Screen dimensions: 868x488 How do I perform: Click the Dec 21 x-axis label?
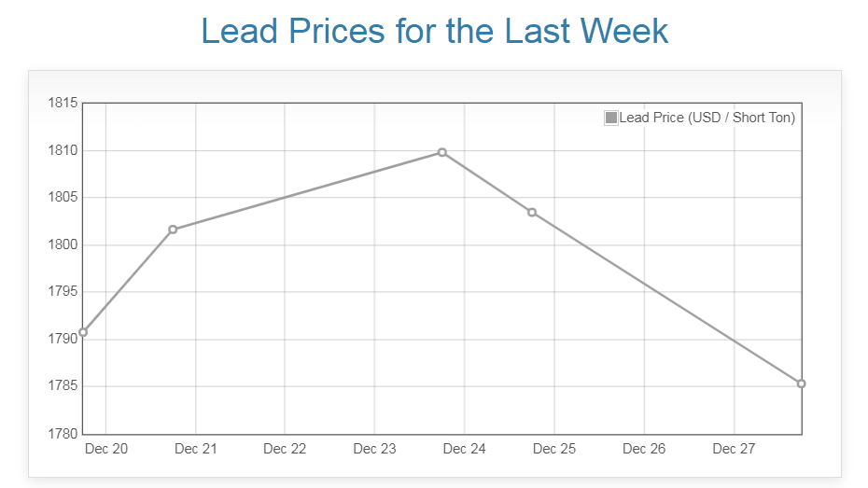tap(195, 449)
